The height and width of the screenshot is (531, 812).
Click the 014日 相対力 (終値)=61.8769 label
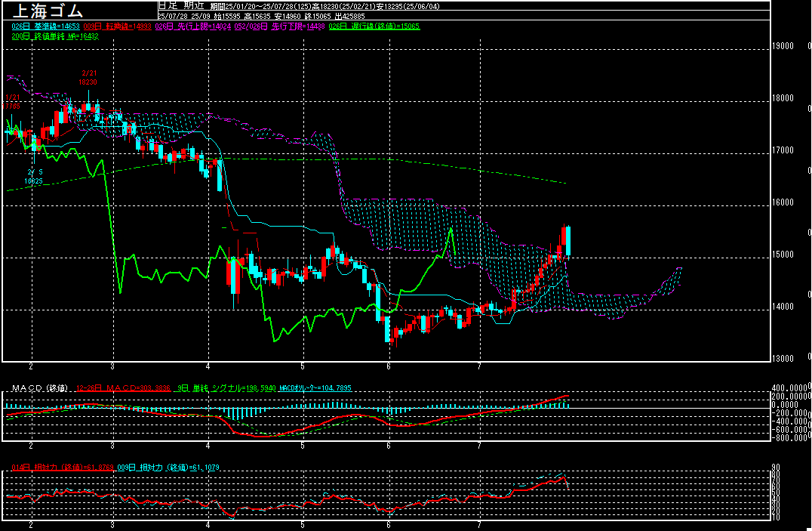coord(62,468)
